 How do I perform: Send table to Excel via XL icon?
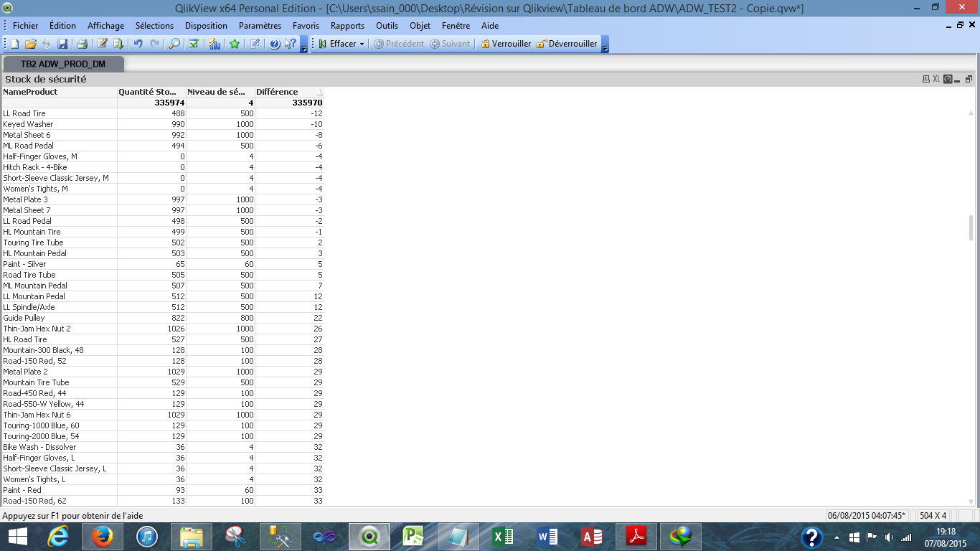pyautogui.click(x=937, y=79)
